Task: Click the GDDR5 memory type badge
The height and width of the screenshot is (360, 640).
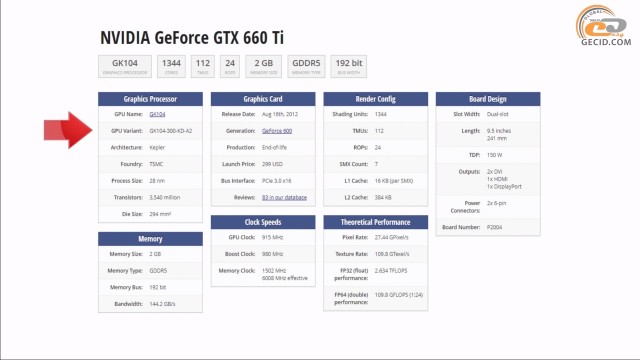Action: coord(306,66)
